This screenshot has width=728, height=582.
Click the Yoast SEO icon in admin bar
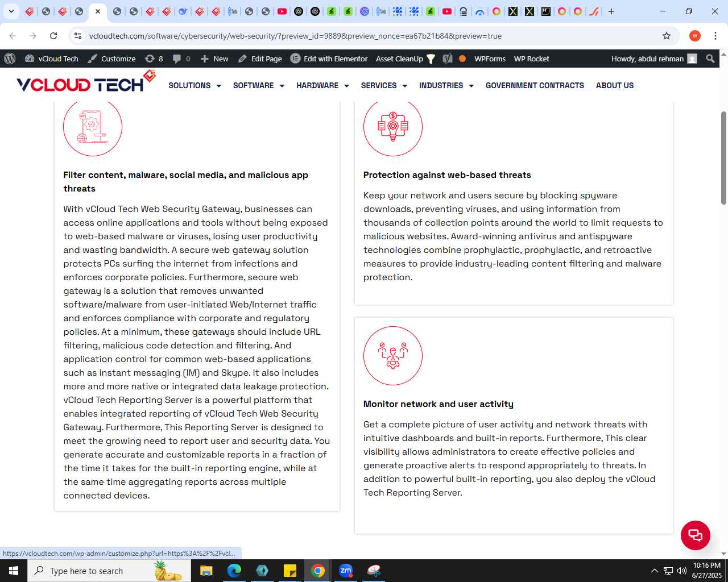point(448,59)
